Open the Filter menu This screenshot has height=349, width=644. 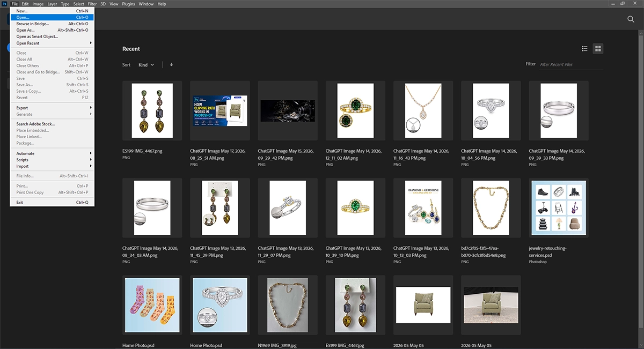92,4
